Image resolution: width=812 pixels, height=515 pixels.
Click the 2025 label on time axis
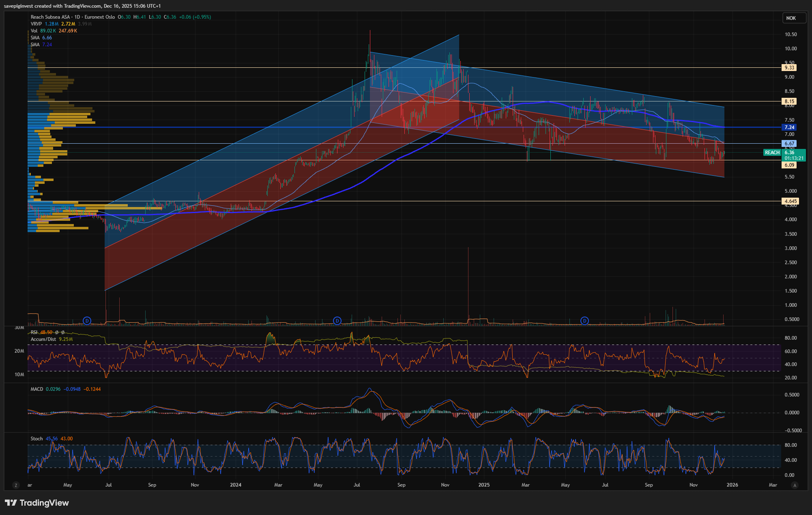point(484,485)
